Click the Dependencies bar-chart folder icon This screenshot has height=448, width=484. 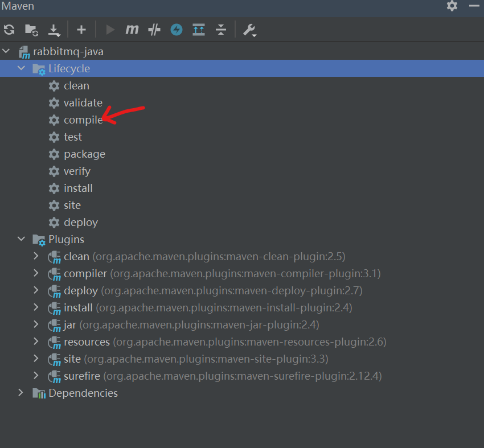(39, 393)
